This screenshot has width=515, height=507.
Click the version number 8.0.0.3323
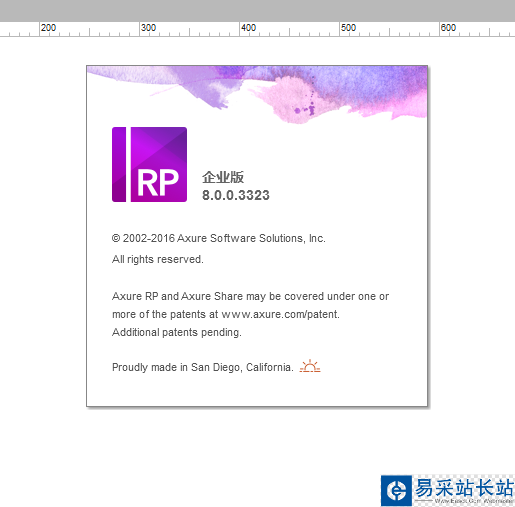click(236, 195)
